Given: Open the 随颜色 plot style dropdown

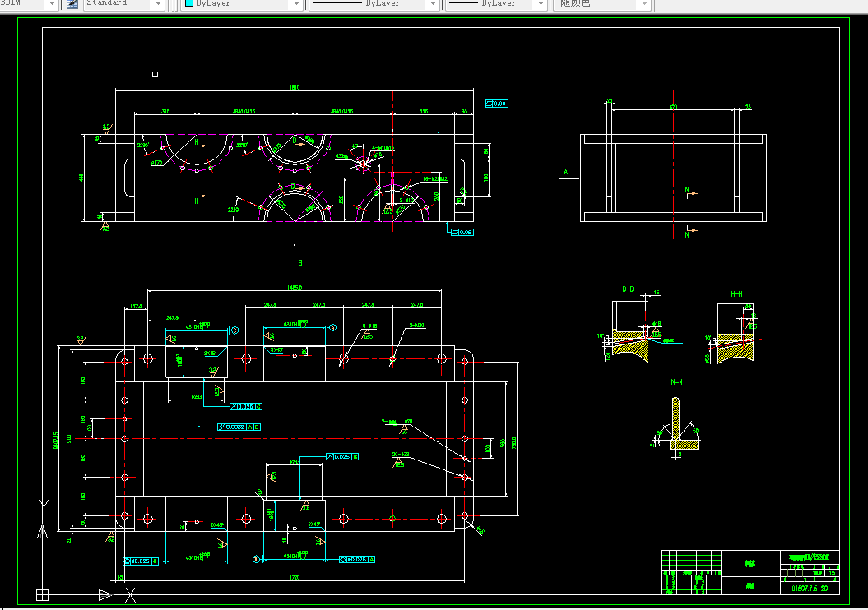Looking at the screenshot, I should pyautogui.click(x=644, y=4).
